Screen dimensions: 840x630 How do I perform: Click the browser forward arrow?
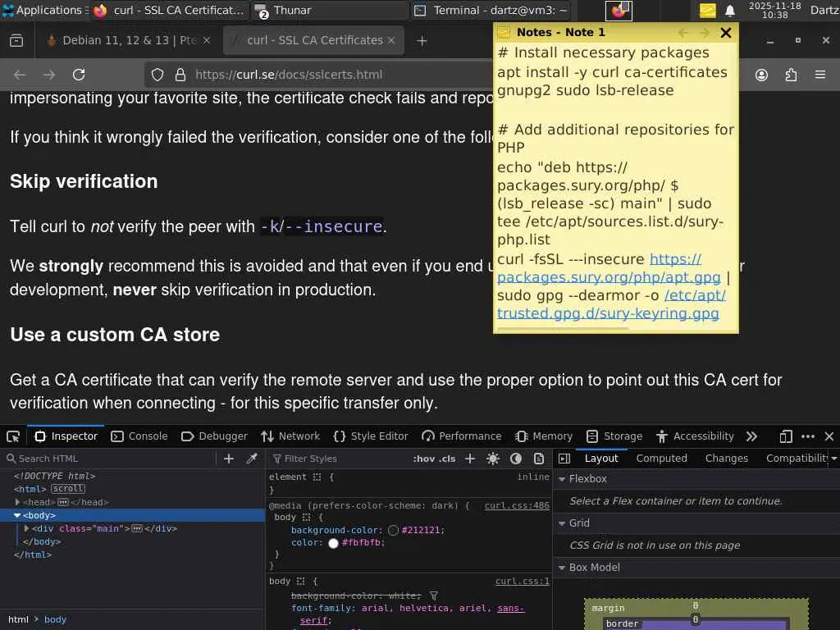(x=49, y=75)
